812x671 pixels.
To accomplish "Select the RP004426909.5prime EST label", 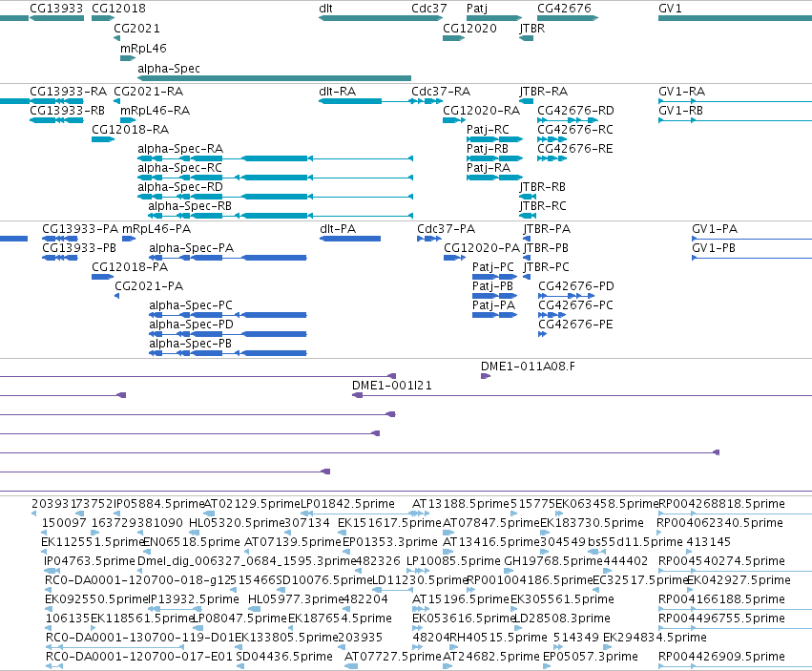I will pyautogui.click(x=722, y=657).
